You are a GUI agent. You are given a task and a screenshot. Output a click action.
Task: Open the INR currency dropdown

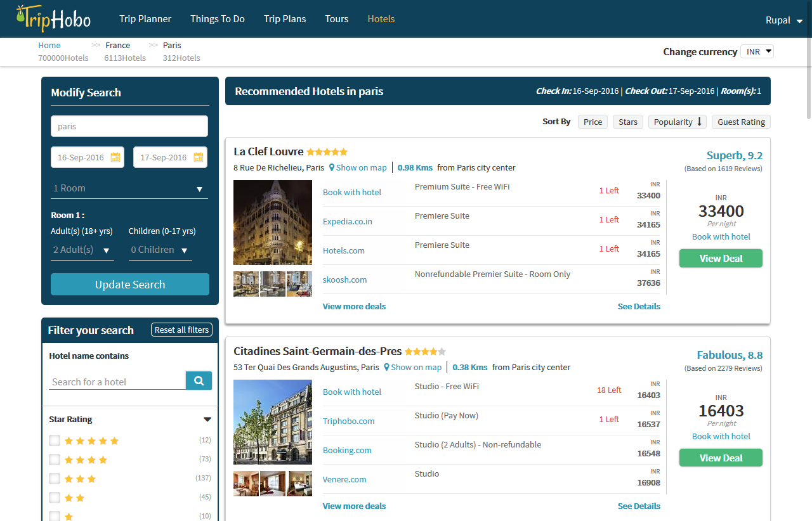click(757, 52)
